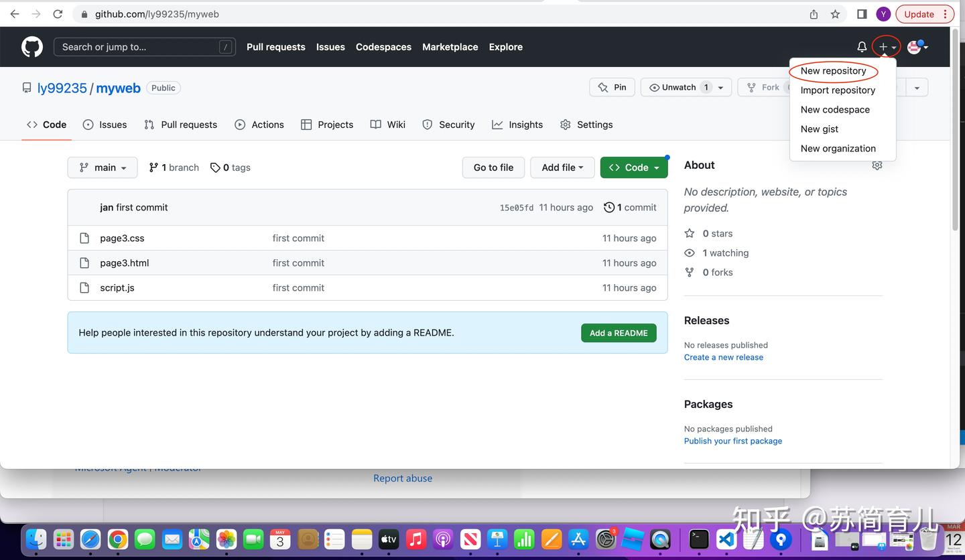Click the Add a README button
This screenshot has height=560, width=965.
pos(618,333)
